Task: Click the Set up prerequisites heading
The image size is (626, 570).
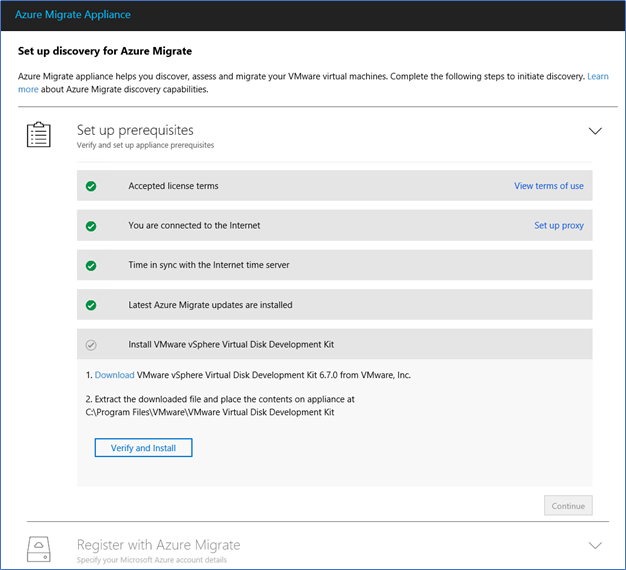Action: click(x=135, y=130)
